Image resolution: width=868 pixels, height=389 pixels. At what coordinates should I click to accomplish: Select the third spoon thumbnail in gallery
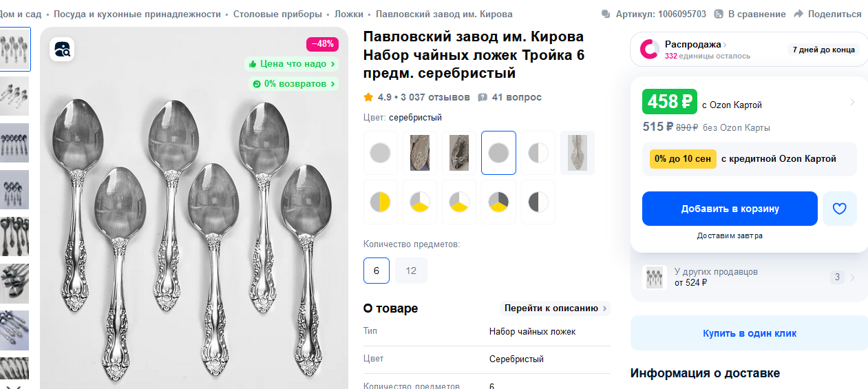click(x=14, y=143)
